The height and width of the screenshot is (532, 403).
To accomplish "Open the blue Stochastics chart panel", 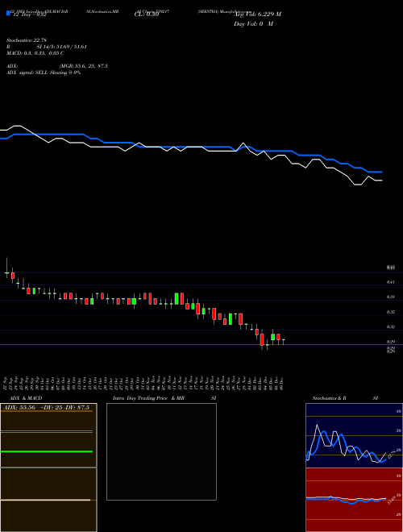I will [354, 435].
